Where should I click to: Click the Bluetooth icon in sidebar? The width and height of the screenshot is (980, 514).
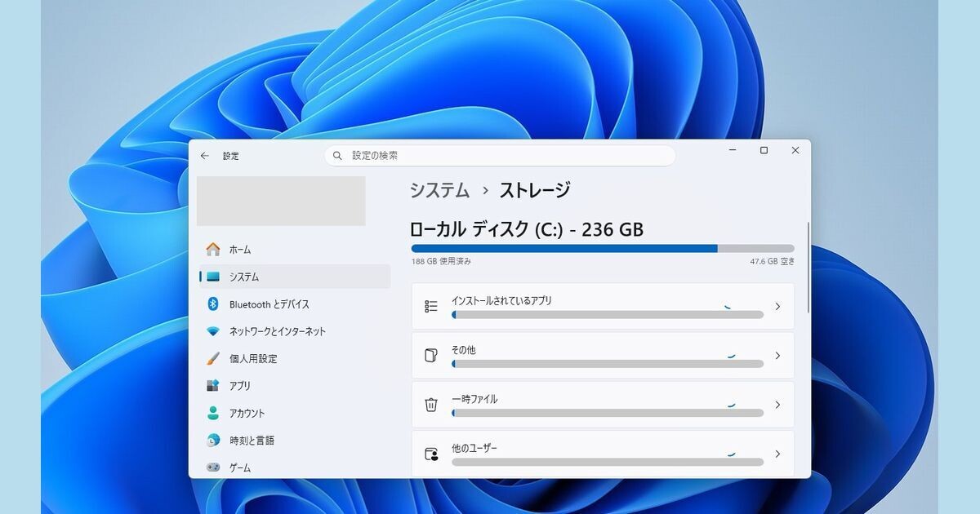213,304
